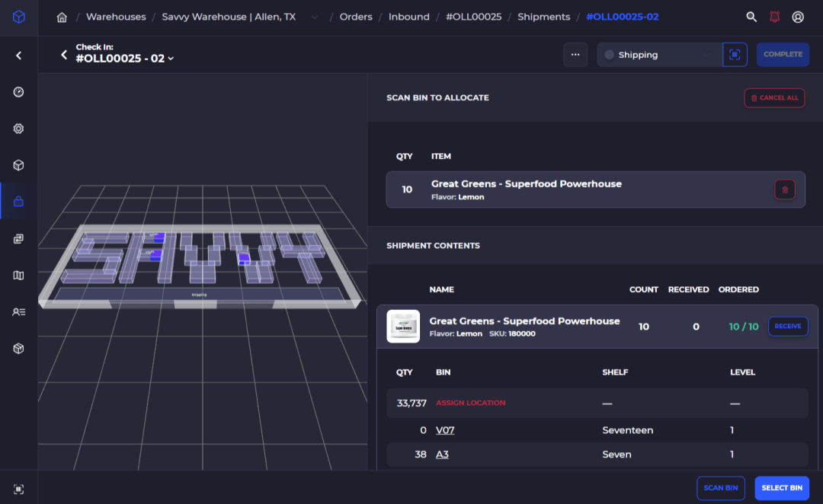Navigate to Warehouses breadcrumb
This screenshot has width=823, height=504.
(116, 17)
